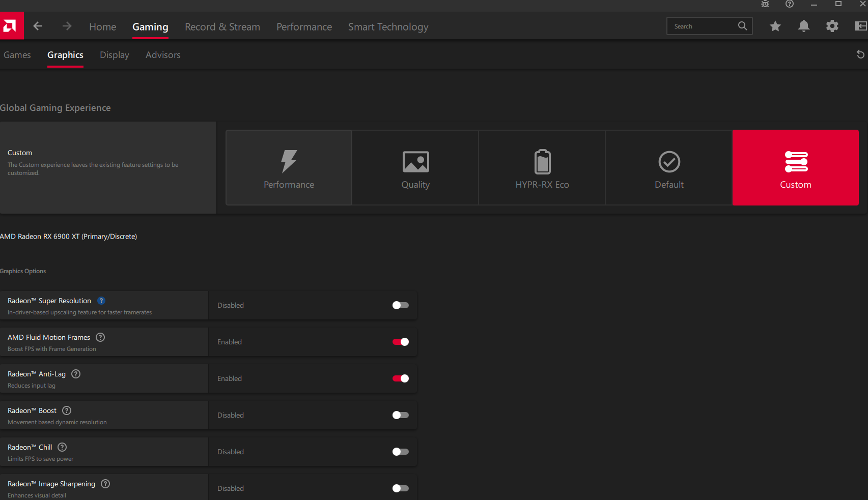Click the Custom experience description text
Image resolution: width=868 pixels, height=500 pixels.
click(93, 169)
